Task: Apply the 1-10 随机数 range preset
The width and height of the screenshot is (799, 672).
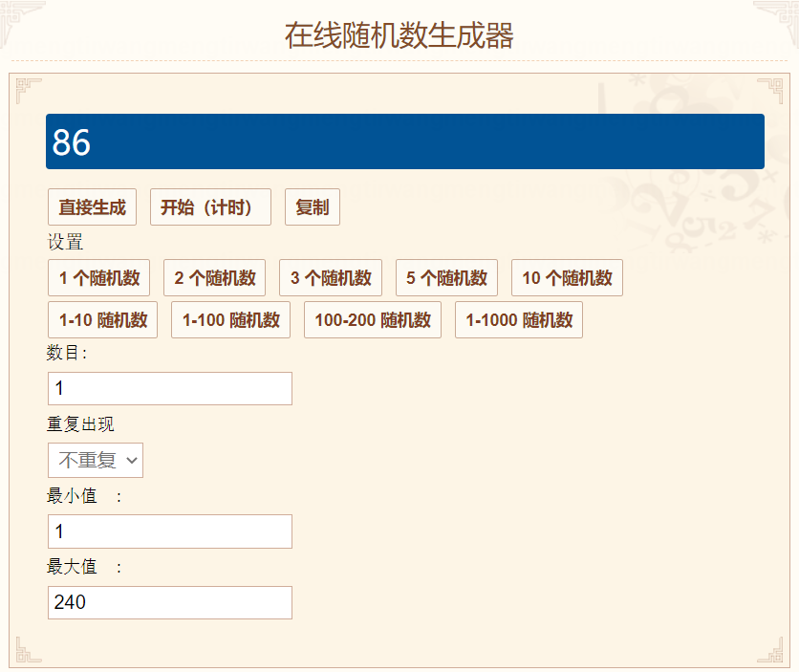Action: tap(103, 320)
